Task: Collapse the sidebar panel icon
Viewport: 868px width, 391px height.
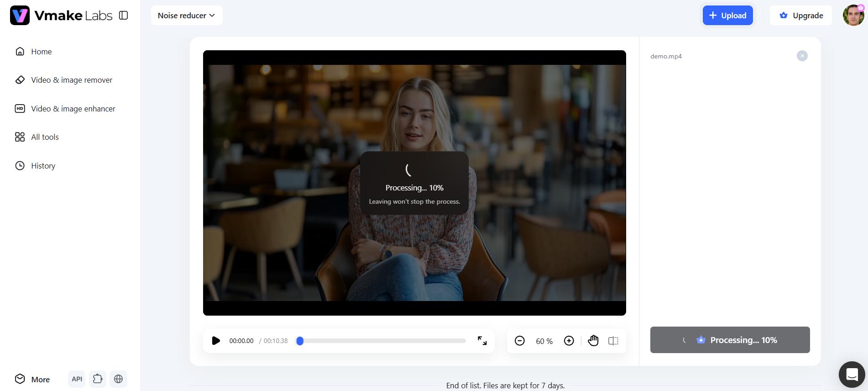Action: tap(123, 16)
